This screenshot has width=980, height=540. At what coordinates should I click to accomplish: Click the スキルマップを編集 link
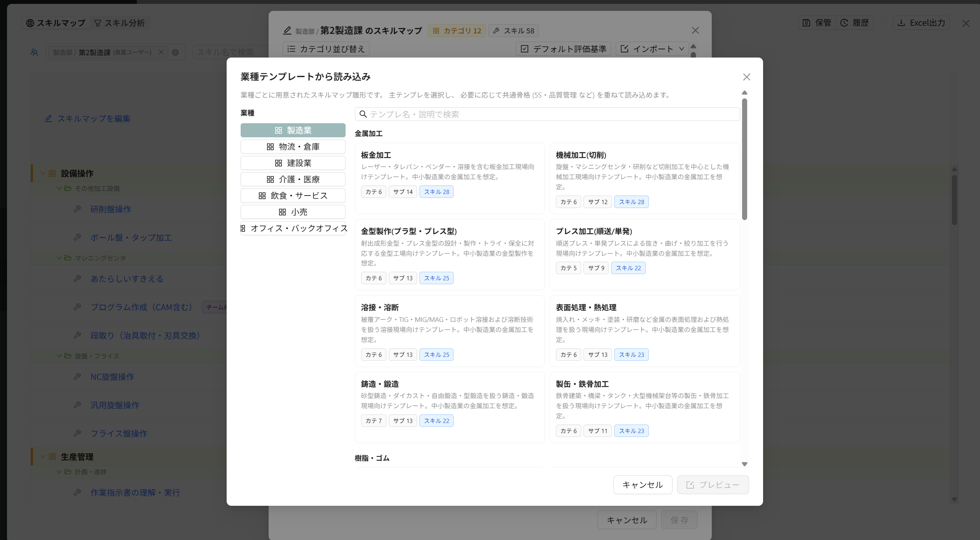pyautogui.click(x=87, y=119)
